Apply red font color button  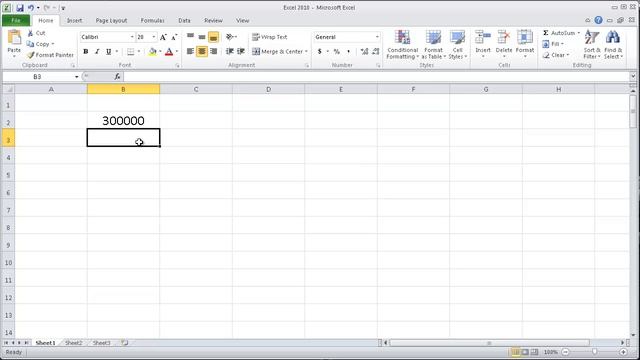169,51
